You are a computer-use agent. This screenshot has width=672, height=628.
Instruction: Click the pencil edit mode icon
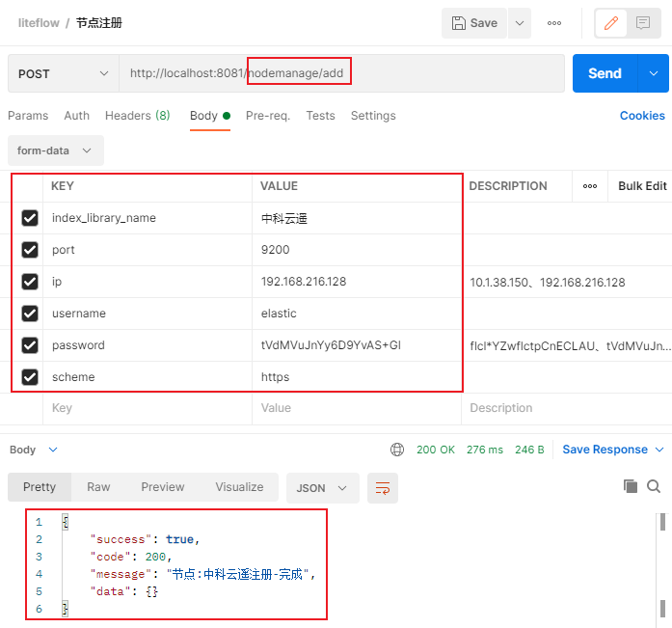tap(610, 23)
